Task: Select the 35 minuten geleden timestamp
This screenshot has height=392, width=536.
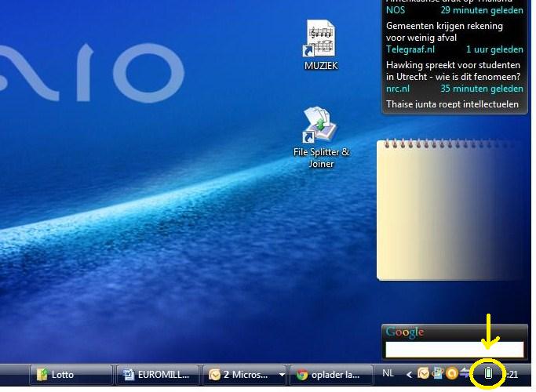Action: tap(482, 89)
